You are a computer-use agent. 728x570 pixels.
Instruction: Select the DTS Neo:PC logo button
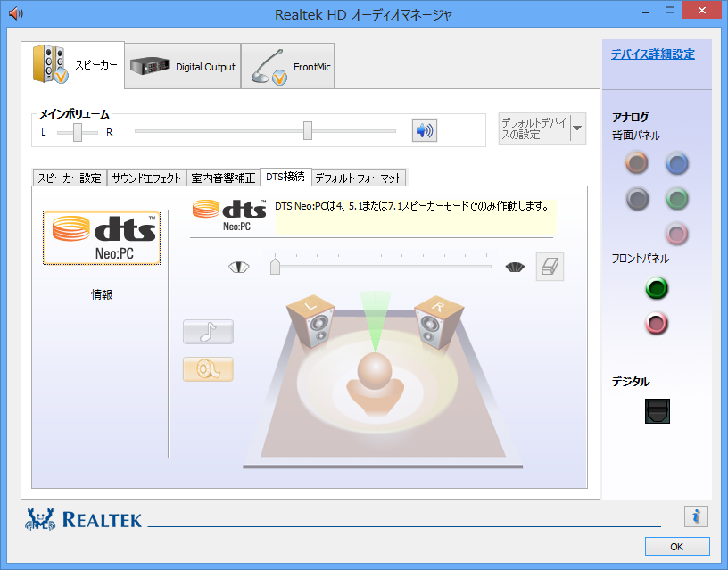pyautogui.click(x=102, y=237)
